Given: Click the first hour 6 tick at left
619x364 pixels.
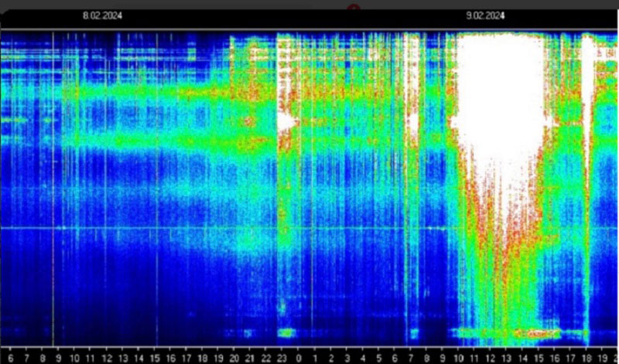Looking at the screenshot, I should click(x=9, y=359).
